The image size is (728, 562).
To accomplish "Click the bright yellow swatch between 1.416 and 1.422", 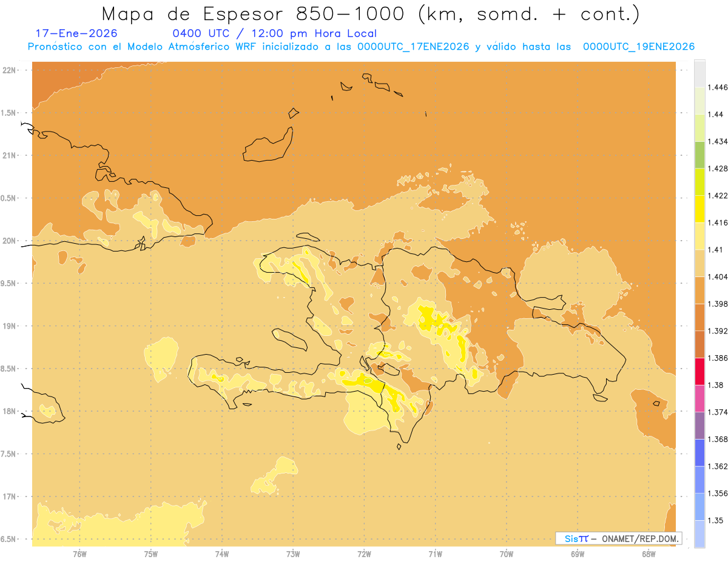I will click(699, 209).
